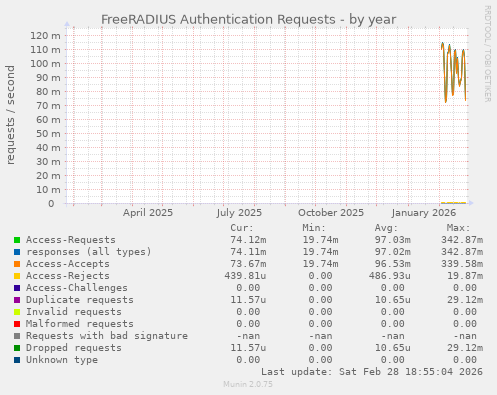
Task: Click the oscillating request rate line
Action: (x=454, y=71)
